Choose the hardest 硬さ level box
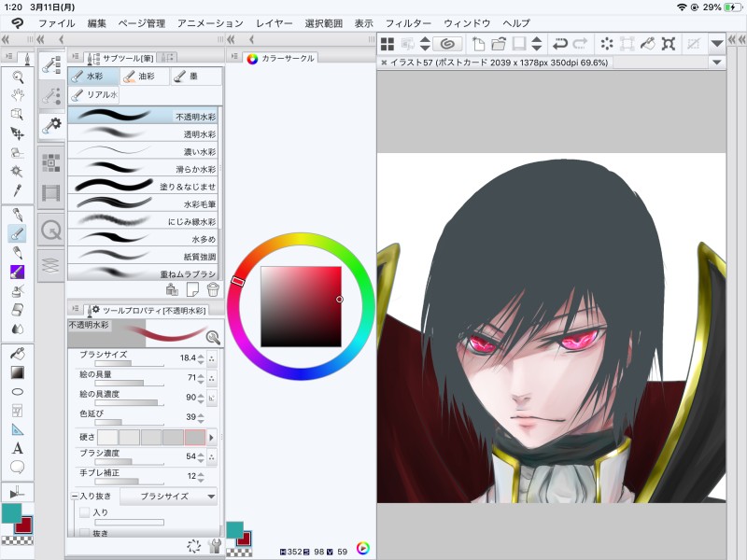747x560 pixels. pos(195,437)
